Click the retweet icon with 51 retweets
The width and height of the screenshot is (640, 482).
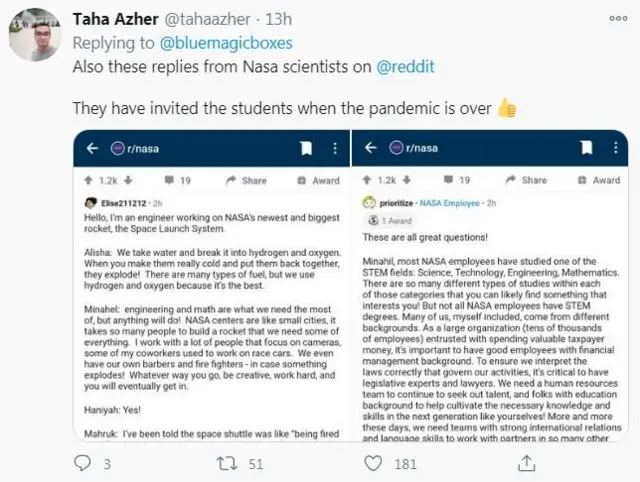point(226,463)
